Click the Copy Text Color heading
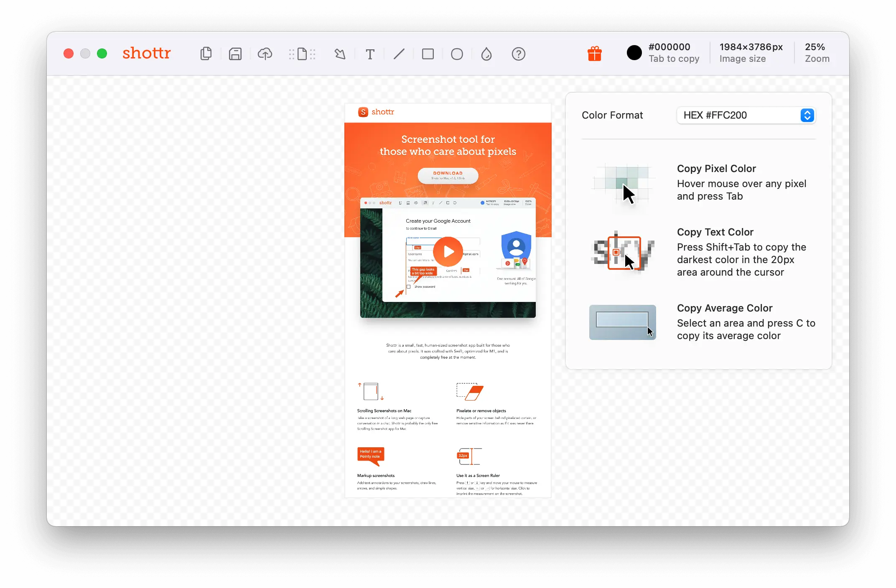 tap(715, 232)
